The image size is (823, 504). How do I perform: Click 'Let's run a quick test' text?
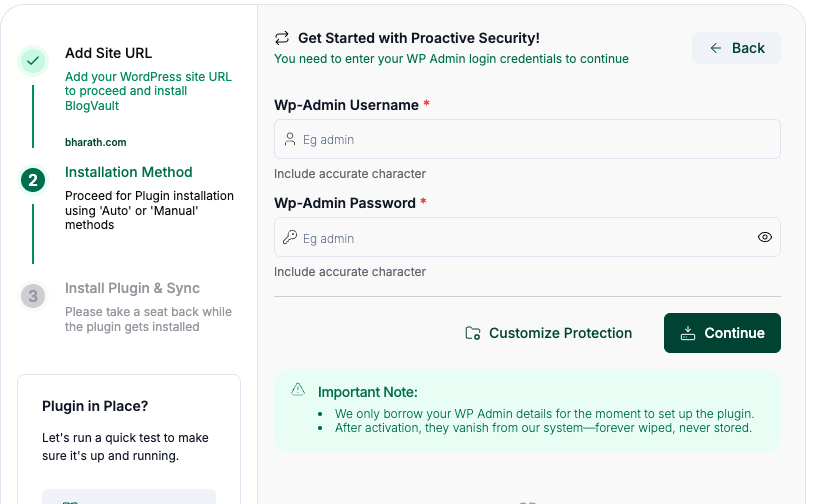[125, 447]
